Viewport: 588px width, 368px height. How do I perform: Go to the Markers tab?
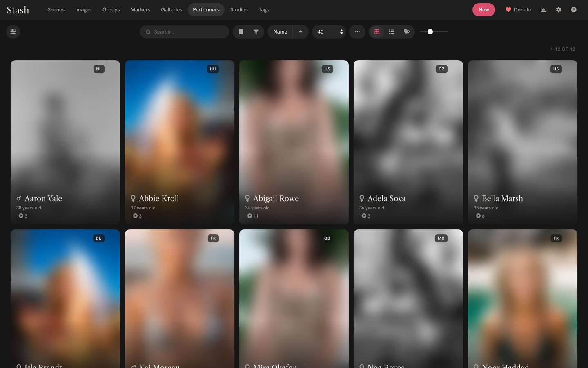click(x=140, y=10)
